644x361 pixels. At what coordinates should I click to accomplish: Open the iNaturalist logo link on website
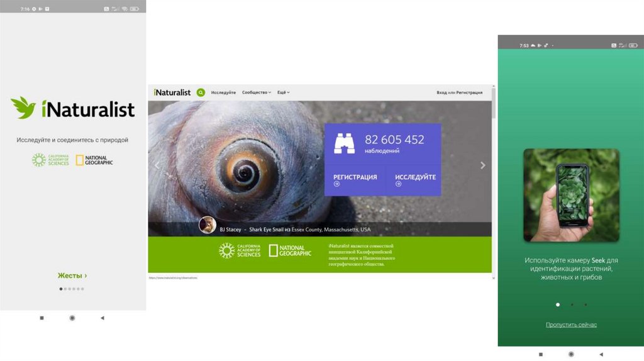click(x=172, y=92)
